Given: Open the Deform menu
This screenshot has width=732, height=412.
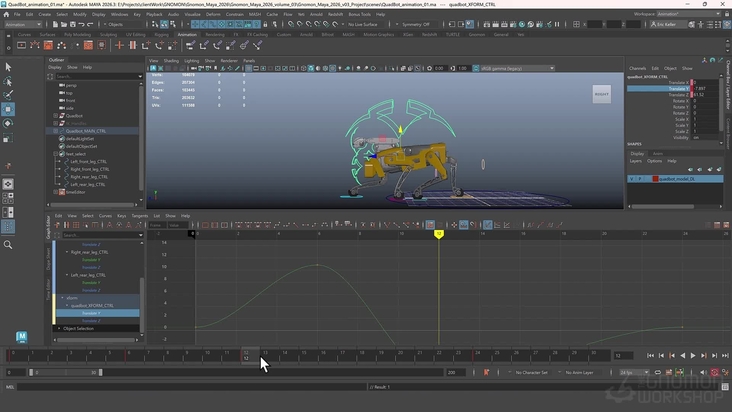Looking at the screenshot, I should pos(211,14).
